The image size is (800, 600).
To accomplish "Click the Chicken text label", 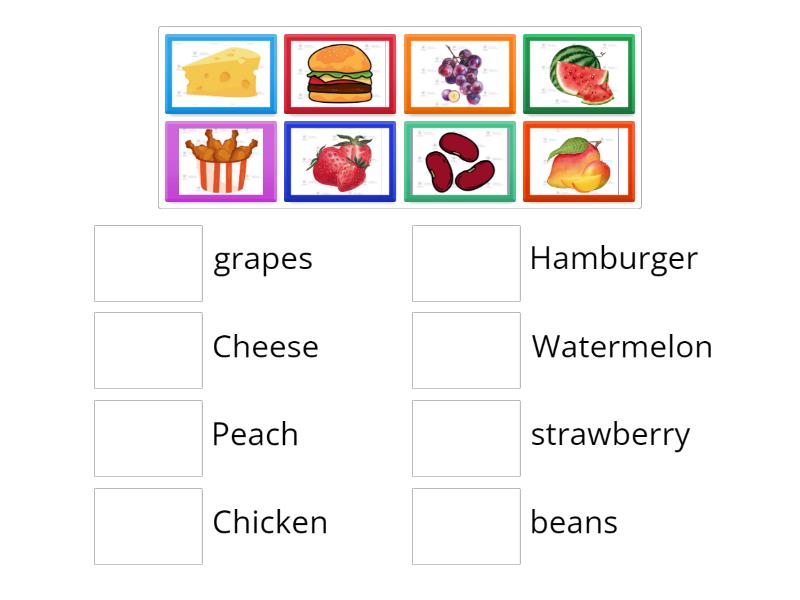I will [270, 522].
